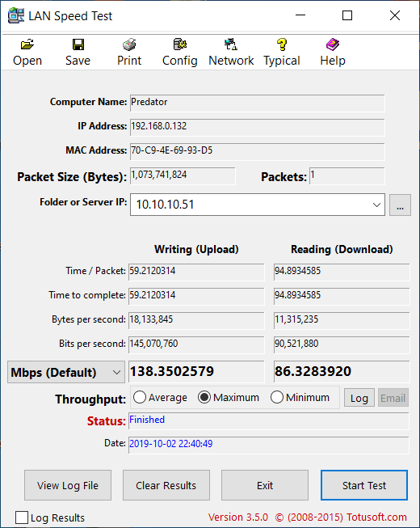Click the Start Test button

[x=364, y=485]
